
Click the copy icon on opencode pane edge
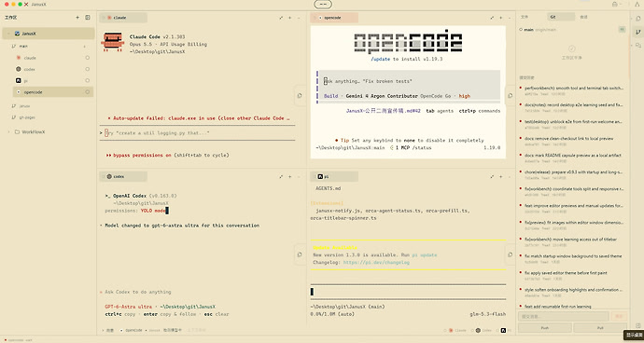click(511, 96)
